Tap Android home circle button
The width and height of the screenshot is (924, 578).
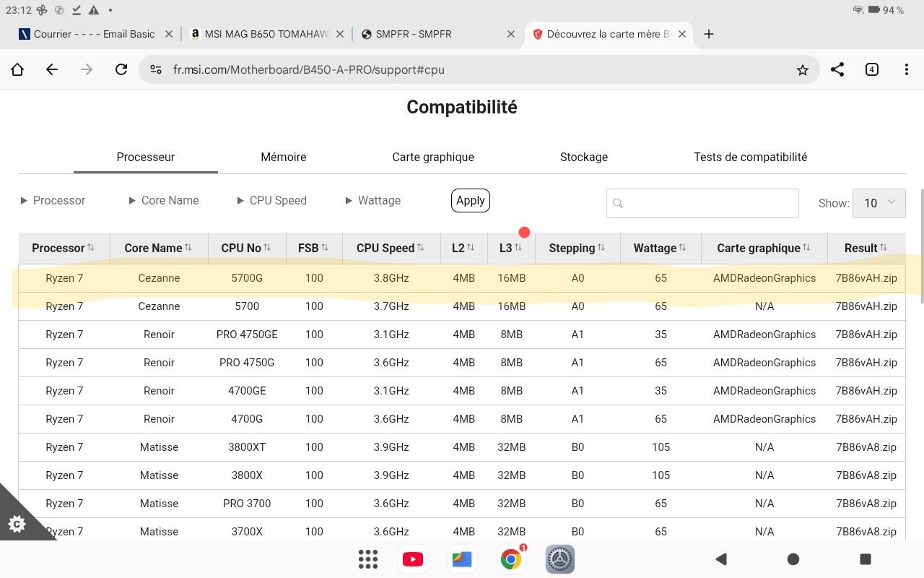[793, 558]
